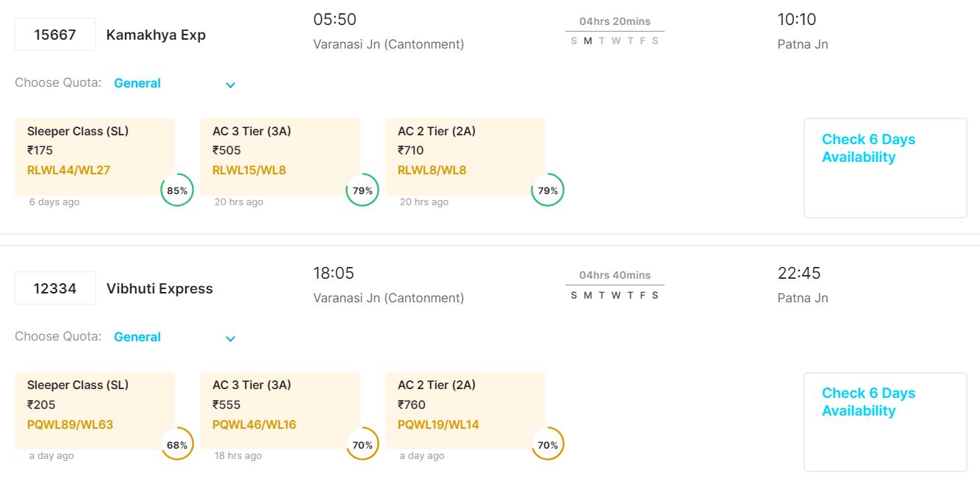Pick AC 3 Tier ₹555 fare card
The width and height of the screenshot is (980, 481).
coord(280,410)
